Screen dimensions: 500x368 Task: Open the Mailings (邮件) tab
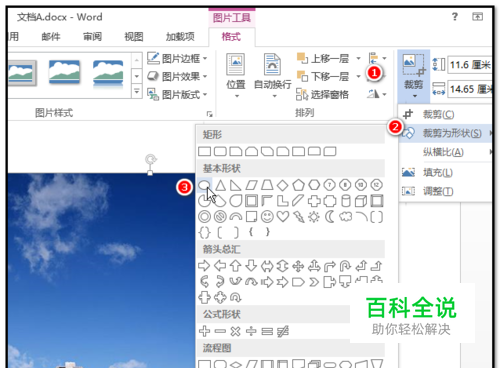51,37
